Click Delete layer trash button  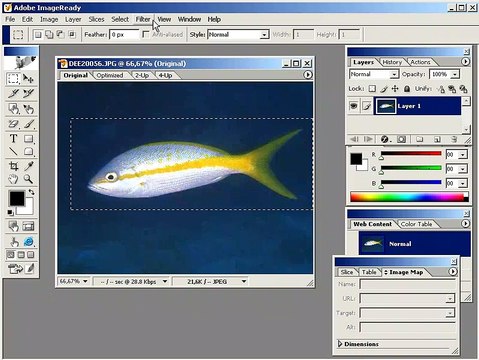point(454,139)
